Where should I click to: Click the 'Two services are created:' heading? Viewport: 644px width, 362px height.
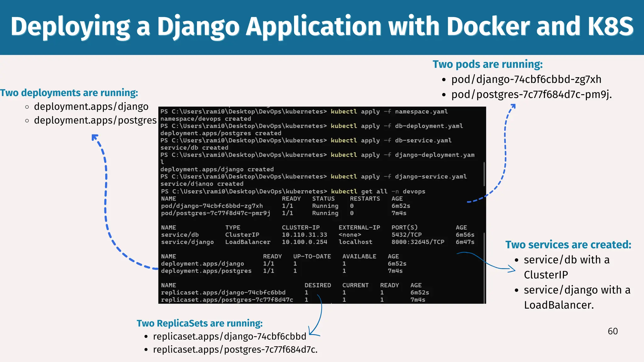568,244
